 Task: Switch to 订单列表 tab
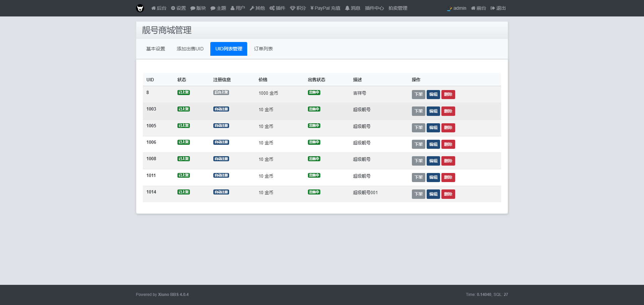263,49
